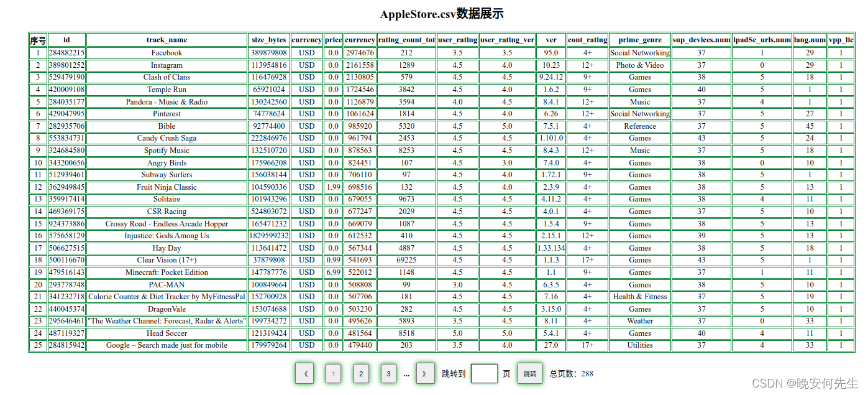Click the Injustice: Gods Among Us cell
This screenshot has width=868, height=395.
coord(167,236)
